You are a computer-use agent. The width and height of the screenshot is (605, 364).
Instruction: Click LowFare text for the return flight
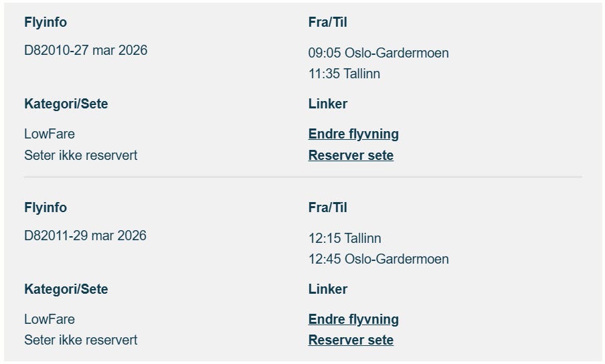(50, 320)
